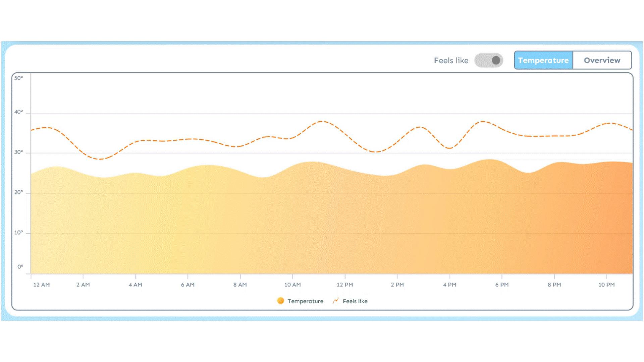
Task: Select the 10 AM time marker
Action: coord(292,285)
